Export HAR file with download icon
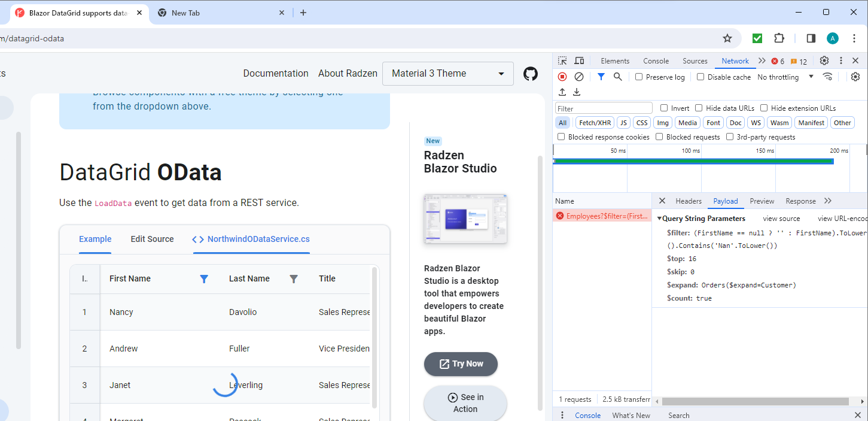 tap(577, 92)
